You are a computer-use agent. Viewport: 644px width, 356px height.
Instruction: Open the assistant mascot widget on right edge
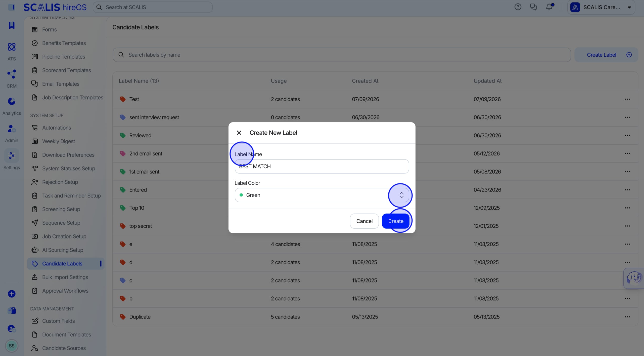634,278
